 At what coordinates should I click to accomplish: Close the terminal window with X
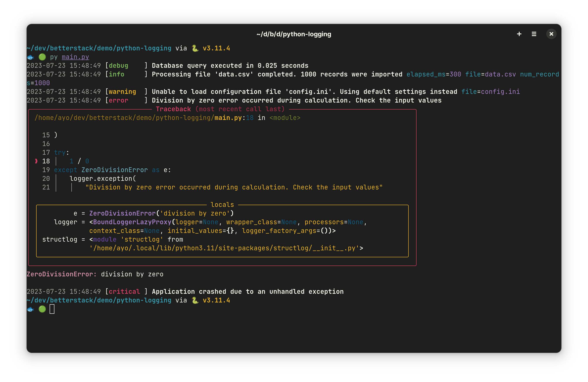pos(551,34)
